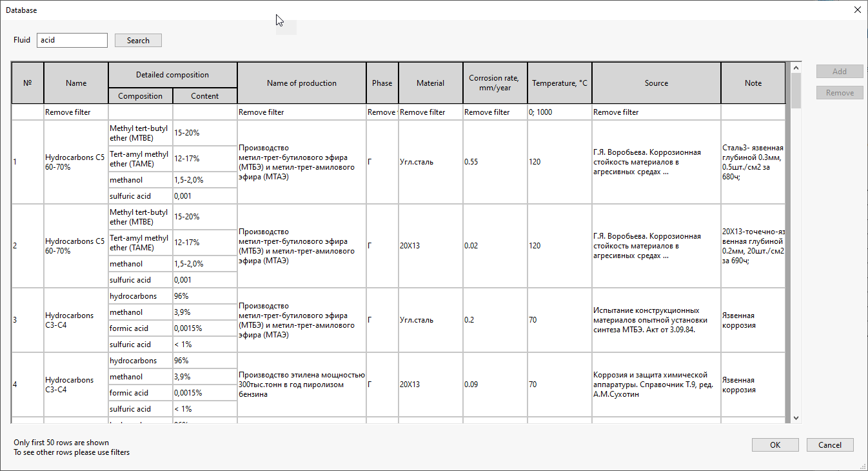Select the 0.09 corrosion rate cell
Viewport: 868px width, 471px height.
(495, 385)
